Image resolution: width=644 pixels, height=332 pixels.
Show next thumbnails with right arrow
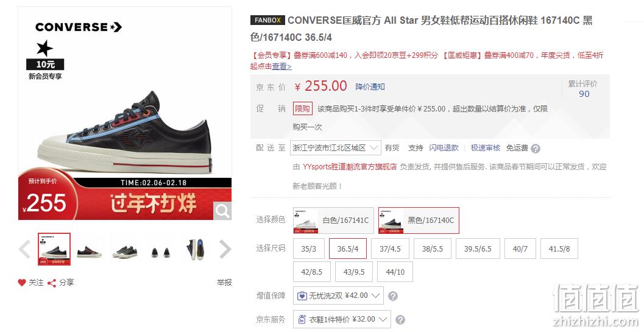pos(225,249)
